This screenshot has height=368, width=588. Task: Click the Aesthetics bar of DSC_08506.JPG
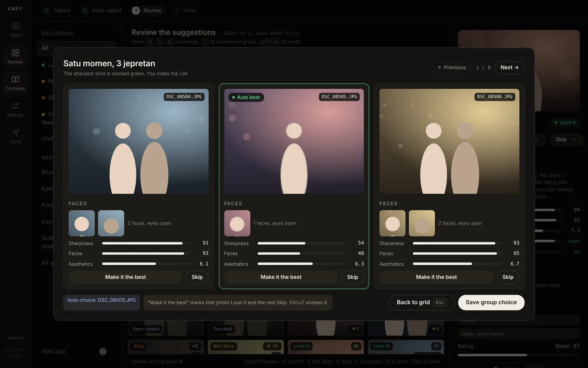pyautogui.click(x=457, y=264)
